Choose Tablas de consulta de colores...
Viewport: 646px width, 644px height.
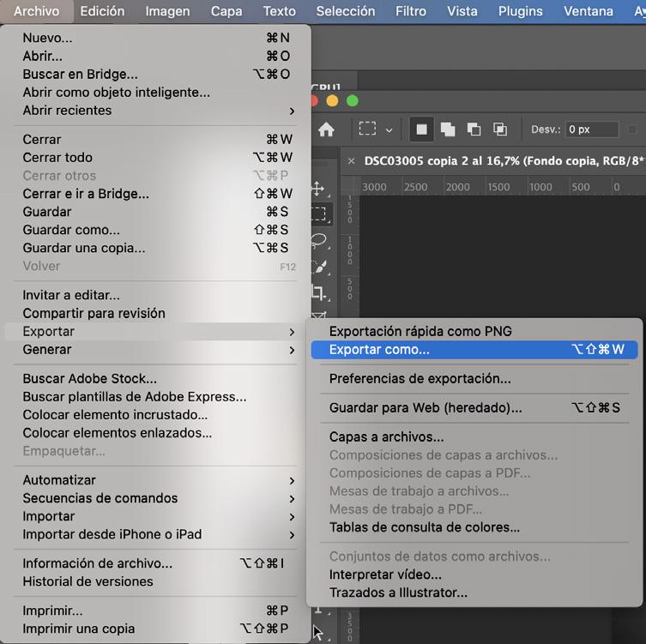click(474, 527)
